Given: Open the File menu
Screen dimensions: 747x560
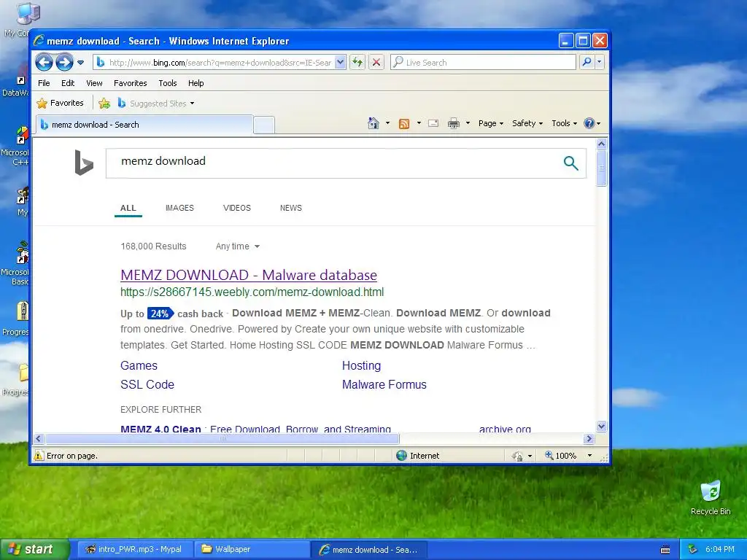Looking at the screenshot, I should (x=44, y=83).
